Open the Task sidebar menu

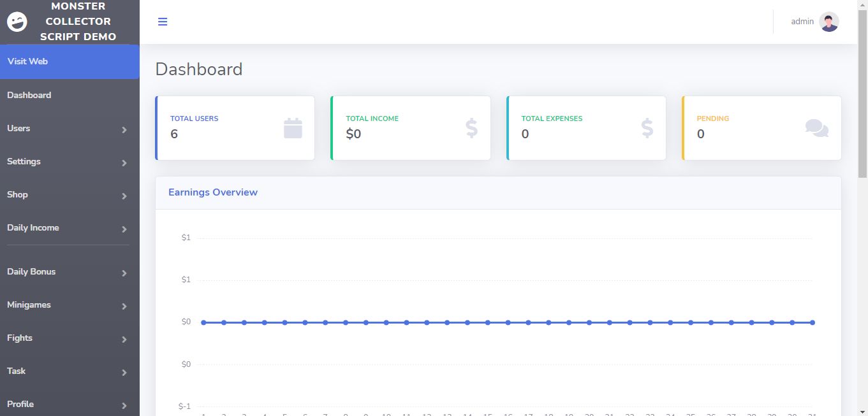tap(17, 371)
